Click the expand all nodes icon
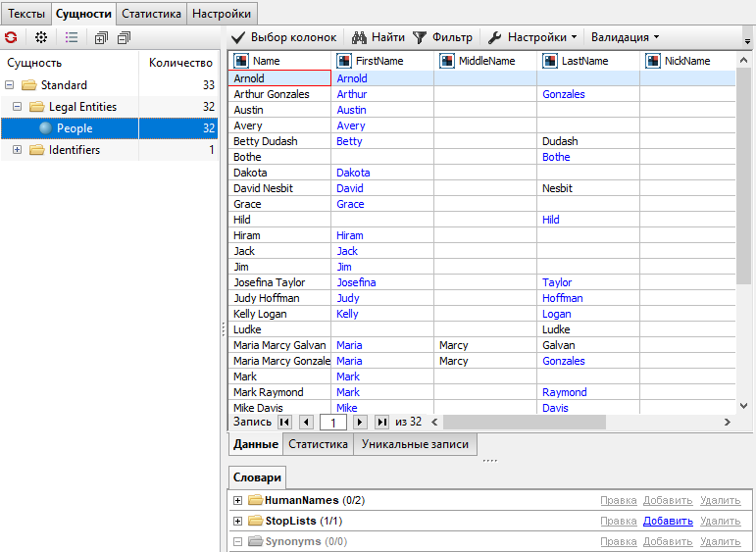The width and height of the screenshot is (756, 552). [x=101, y=37]
